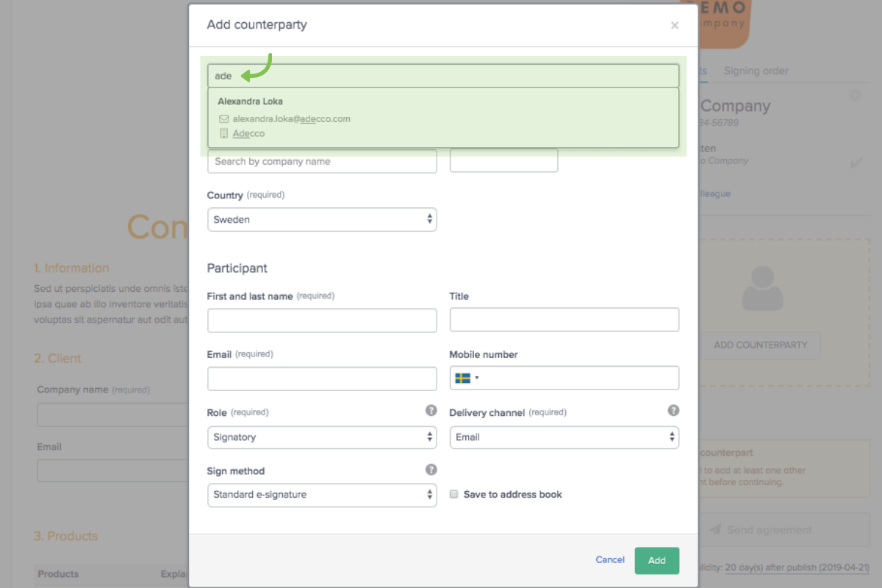Select the Alexandra Loka suggestion
Screen dimensions: 882x588
pyautogui.click(x=443, y=118)
